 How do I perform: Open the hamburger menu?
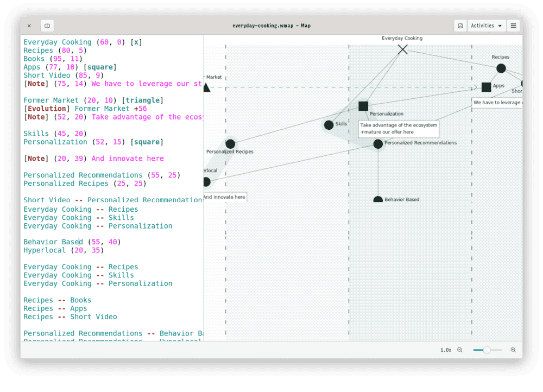click(513, 26)
